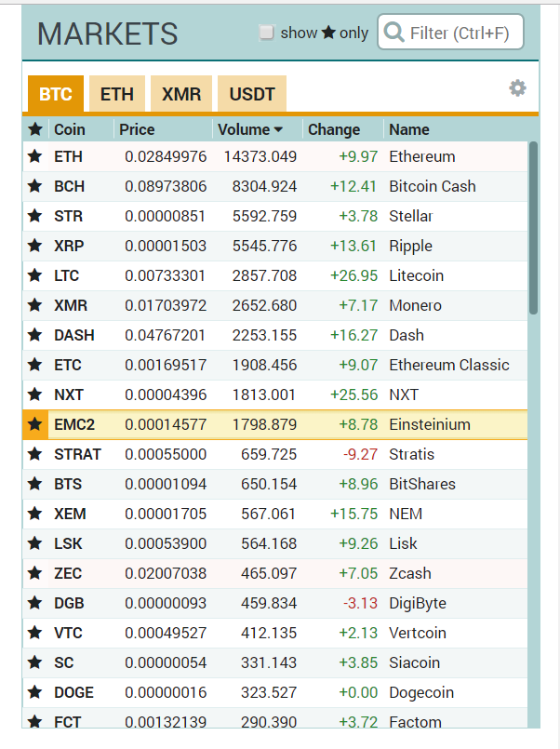Click the star icon for STRAT
This screenshot has height=749, width=560.
35,454
